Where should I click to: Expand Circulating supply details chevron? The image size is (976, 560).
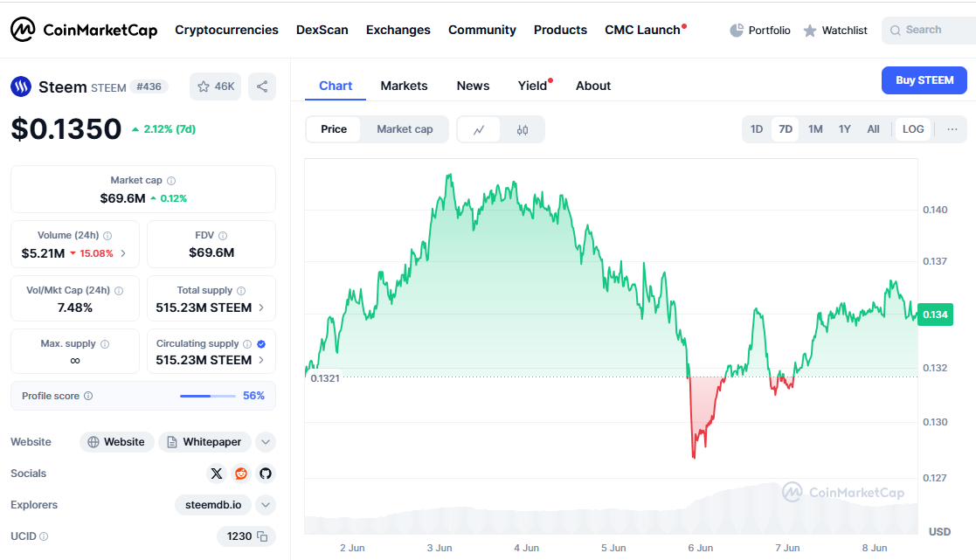pos(260,360)
